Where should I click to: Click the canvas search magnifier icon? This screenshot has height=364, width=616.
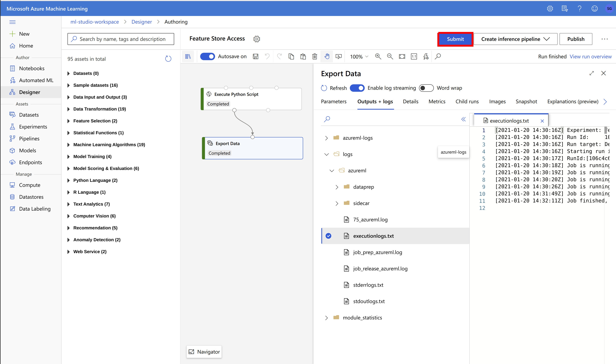click(x=438, y=56)
